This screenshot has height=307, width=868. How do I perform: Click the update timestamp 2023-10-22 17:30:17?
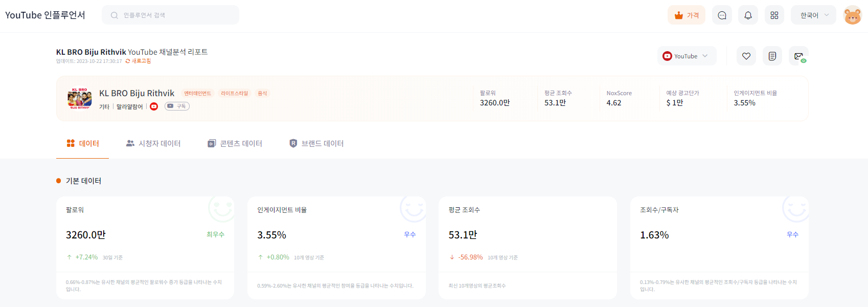coord(99,61)
